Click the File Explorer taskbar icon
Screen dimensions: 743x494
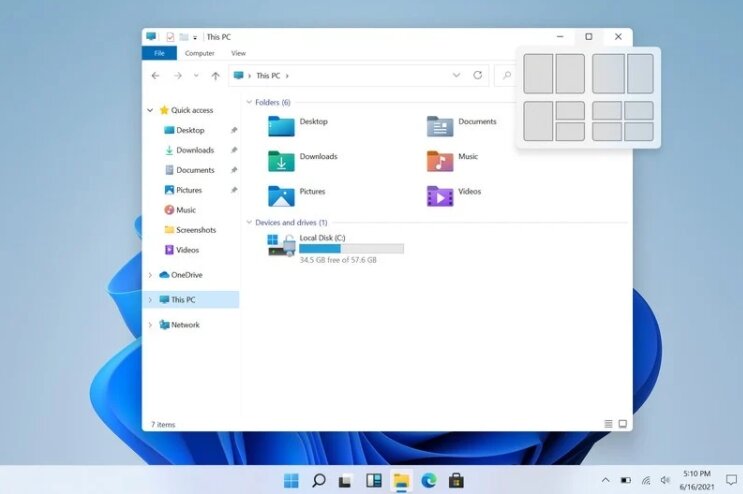401,481
